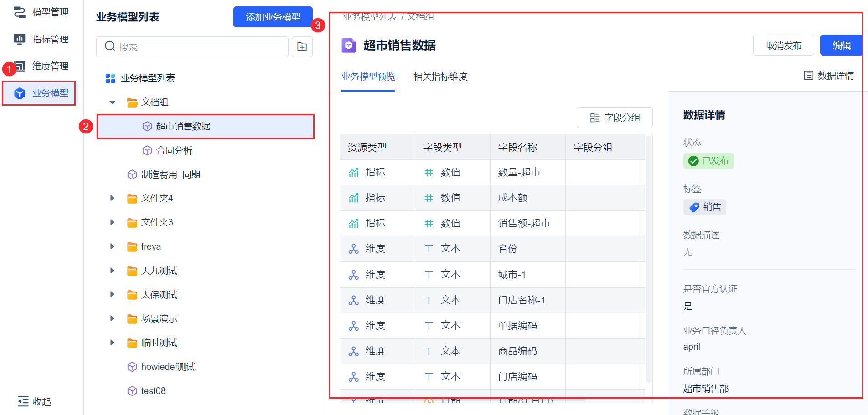Click the 商品编码 field name
The image size is (868, 415).
[x=517, y=351]
